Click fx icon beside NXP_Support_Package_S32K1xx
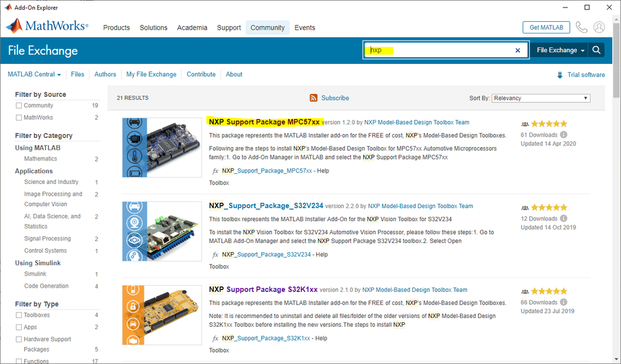Screen dimensions: 621x364 (215, 339)
